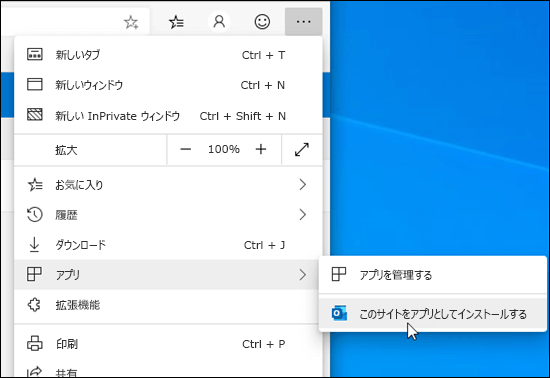Click the new window icon

[x=35, y=84]
